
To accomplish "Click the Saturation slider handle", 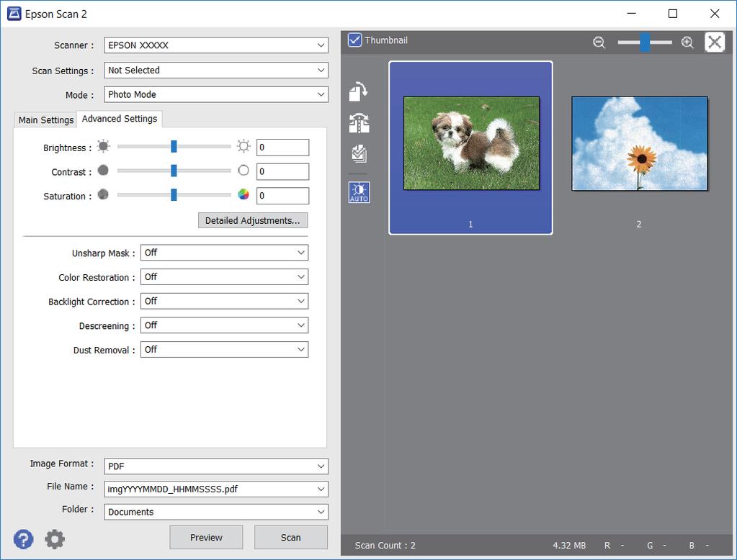I will point(174,194).
